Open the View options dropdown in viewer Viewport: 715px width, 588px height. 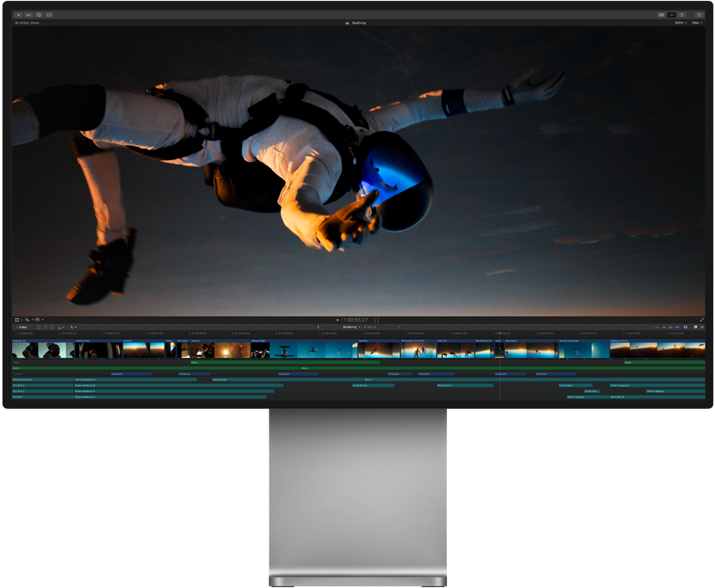(x=696, y=23)
